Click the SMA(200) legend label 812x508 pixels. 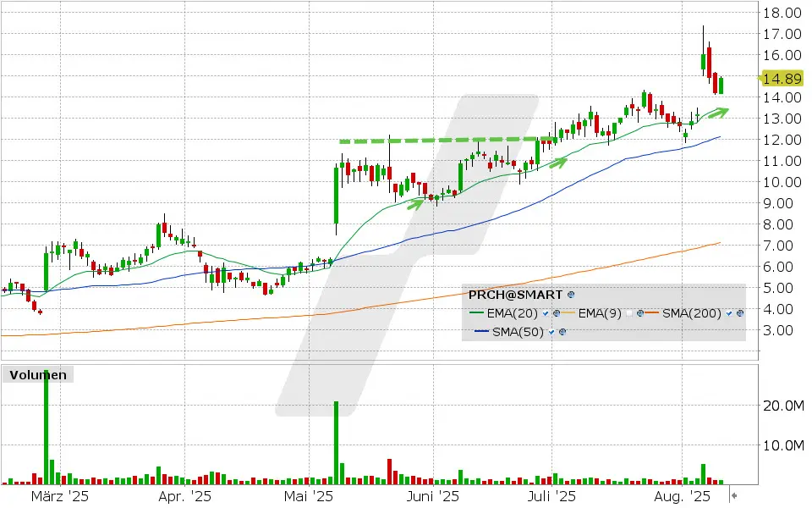click(692, 313)
